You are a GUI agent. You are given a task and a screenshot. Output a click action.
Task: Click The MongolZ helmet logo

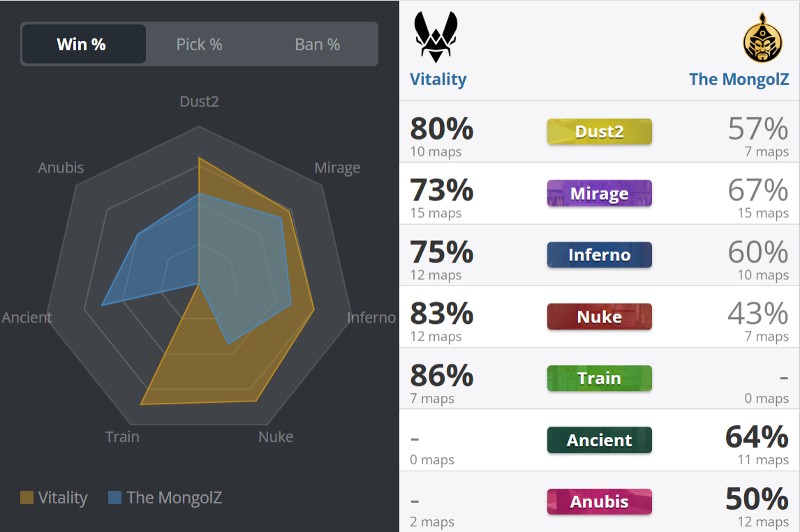point(762,37)
